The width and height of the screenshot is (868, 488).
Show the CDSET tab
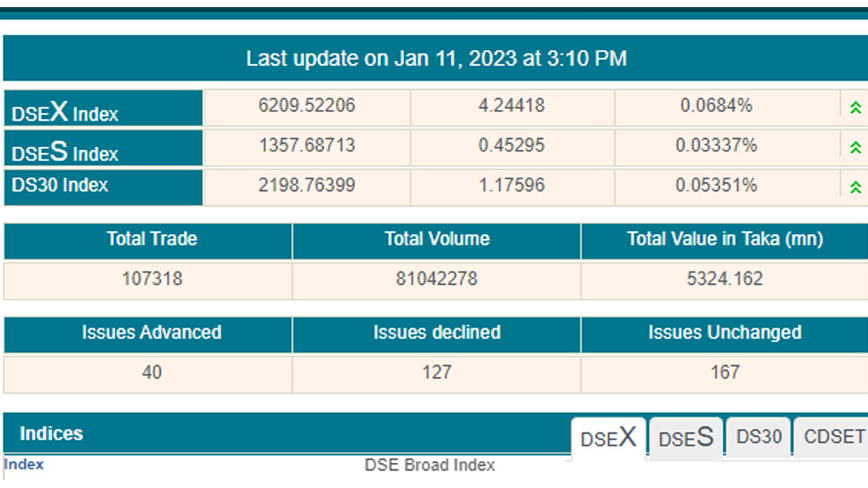click(x=833, y=437)
